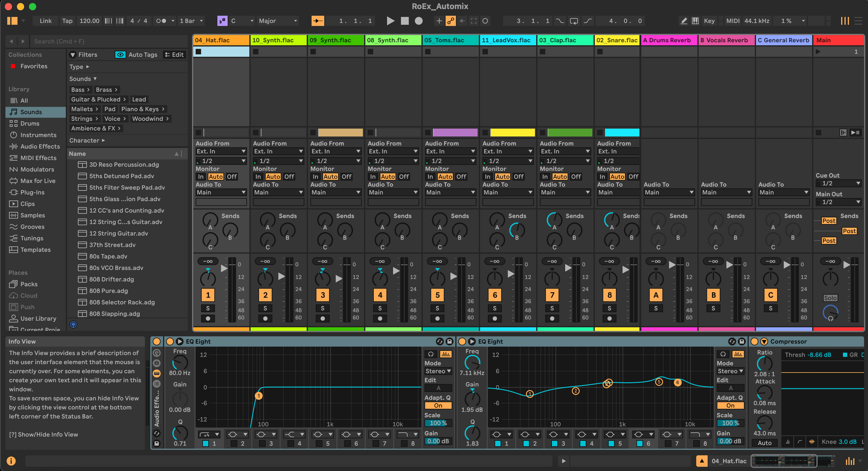The height and width of the screenshot is (471, 868).
Task: Open the User Library place
Action: tap(38, 318)
